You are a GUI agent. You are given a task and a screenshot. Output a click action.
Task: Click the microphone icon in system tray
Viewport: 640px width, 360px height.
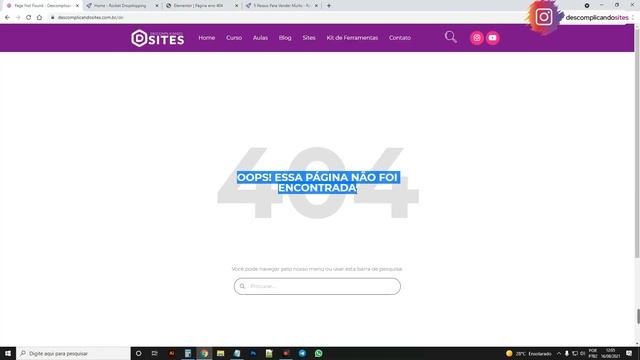point(567,353)
